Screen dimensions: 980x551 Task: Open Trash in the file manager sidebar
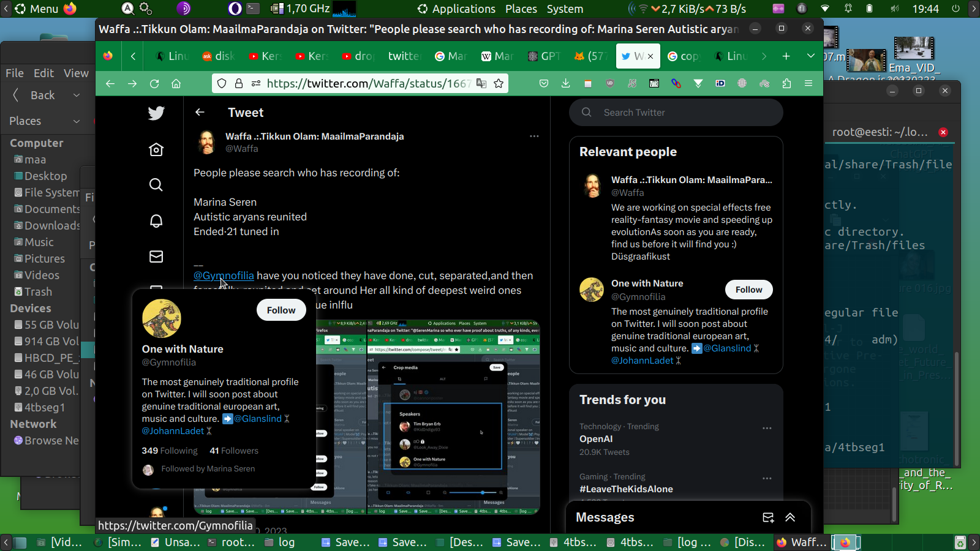pos(38,292)
